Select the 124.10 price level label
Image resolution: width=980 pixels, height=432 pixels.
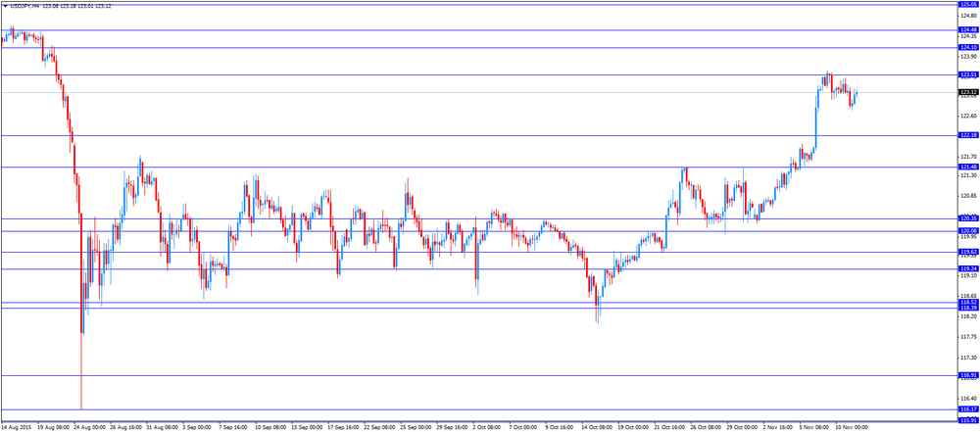click(x=968, y=48)
